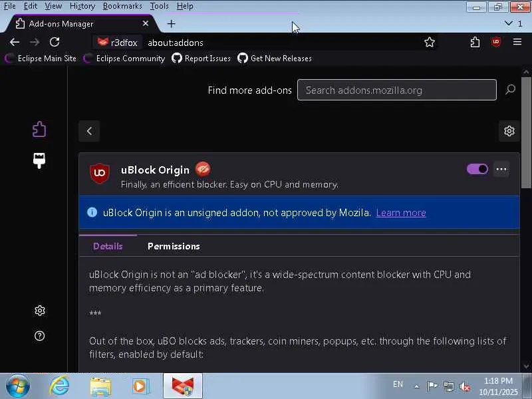Click the uBlock Origin shield logo
This screenshot has height=399, width=532.
(99, 173)
